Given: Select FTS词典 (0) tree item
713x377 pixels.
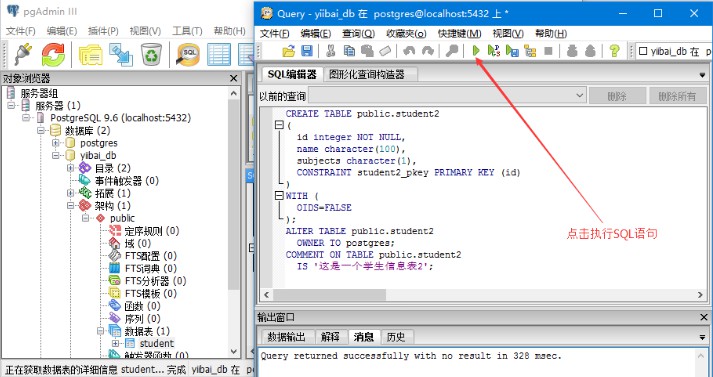Looking at the screenshot, I should pyautogui.click(x=151, y=268).
